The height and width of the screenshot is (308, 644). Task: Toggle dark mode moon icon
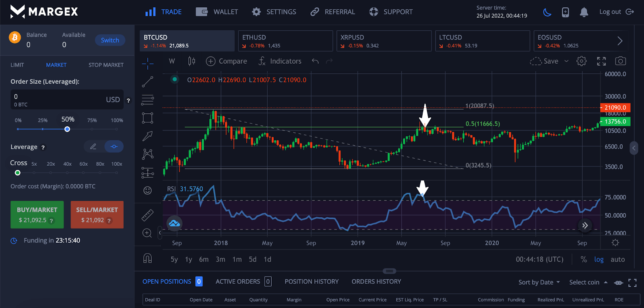pyautogui.click(x=547, y=12)
